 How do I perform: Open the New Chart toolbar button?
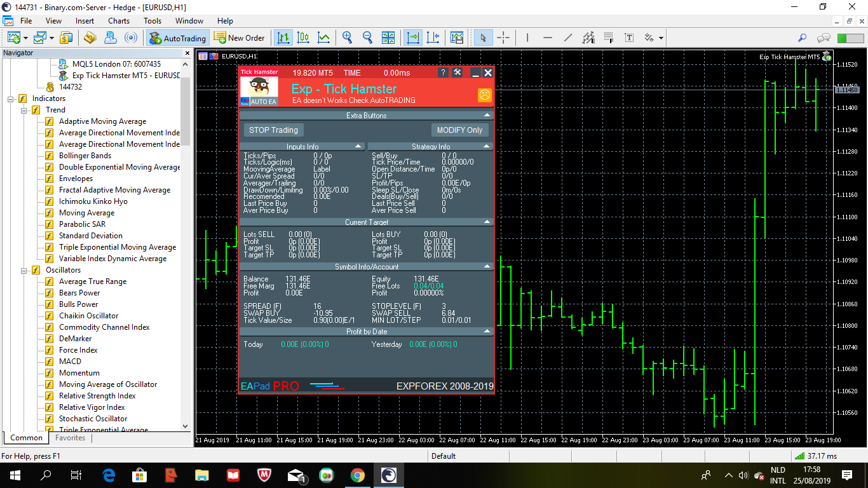click(14, 38)
